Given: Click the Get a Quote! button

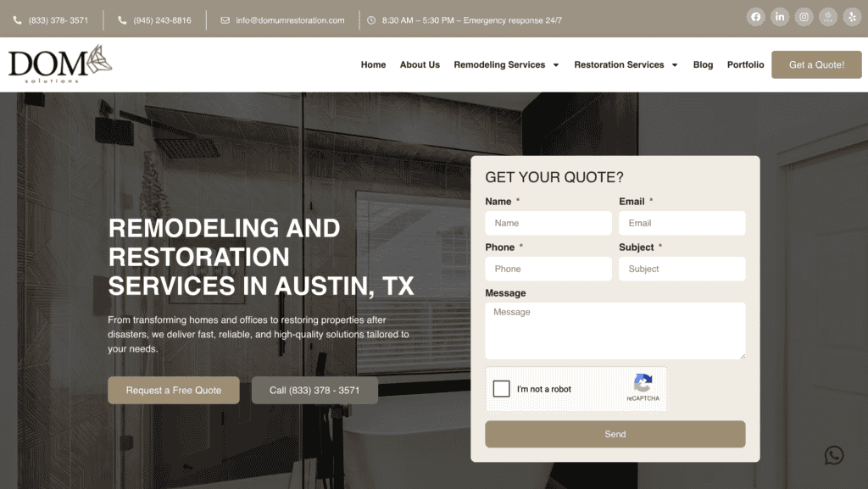Looking at the screenshot, I should pyautogui.click(x=816, y=64).
